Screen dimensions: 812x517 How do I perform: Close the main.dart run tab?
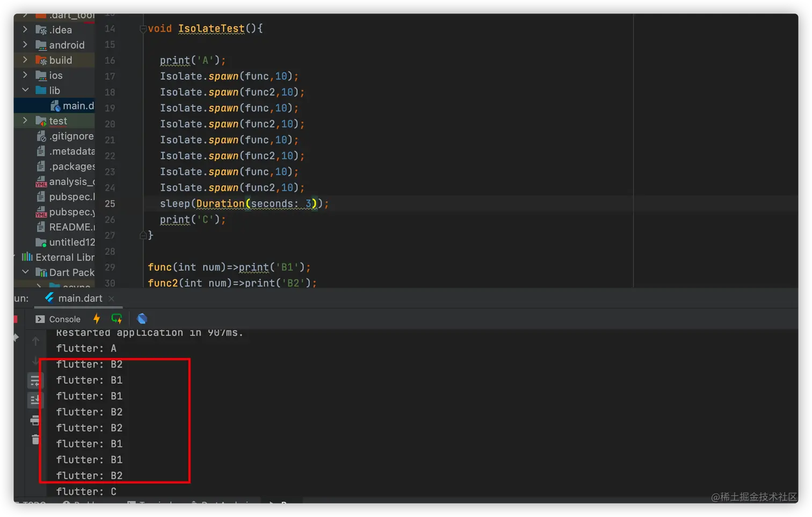point(111,298)
